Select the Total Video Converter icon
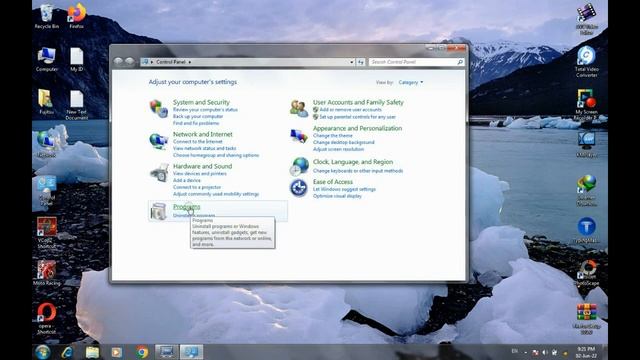The image size is (640, 360). click(x=587, y=62)
